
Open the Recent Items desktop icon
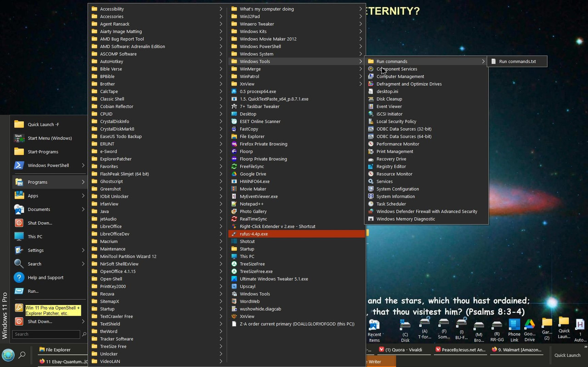coord(374,330)
